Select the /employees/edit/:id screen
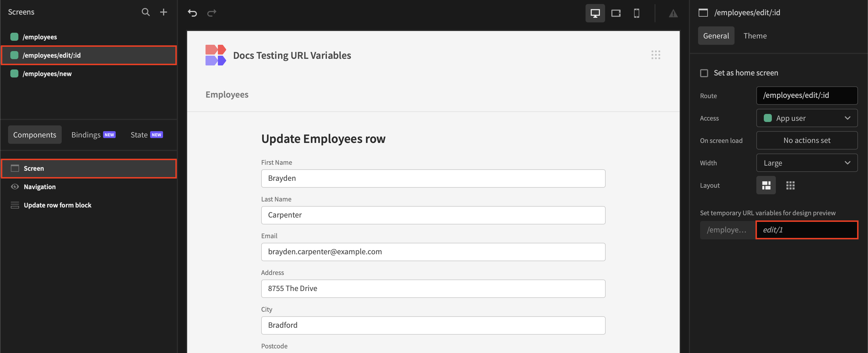868x353 pixels. pyautogui.click(x=89, y=55)
